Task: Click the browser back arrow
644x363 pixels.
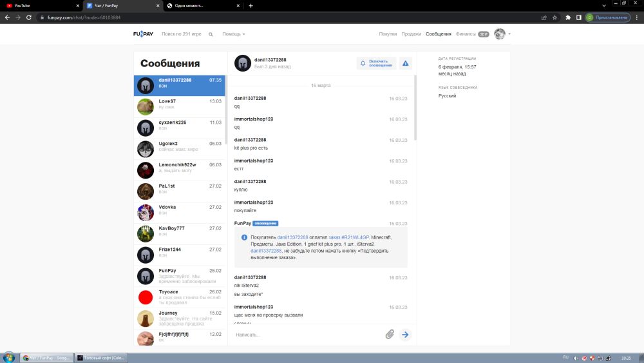Action: click(x=7, y=17)
